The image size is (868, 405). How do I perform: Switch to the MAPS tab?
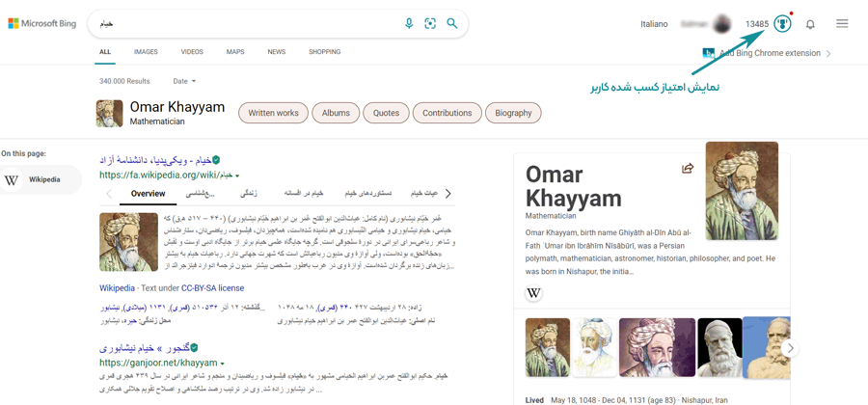pyautogui.click(x=235, y=52)
